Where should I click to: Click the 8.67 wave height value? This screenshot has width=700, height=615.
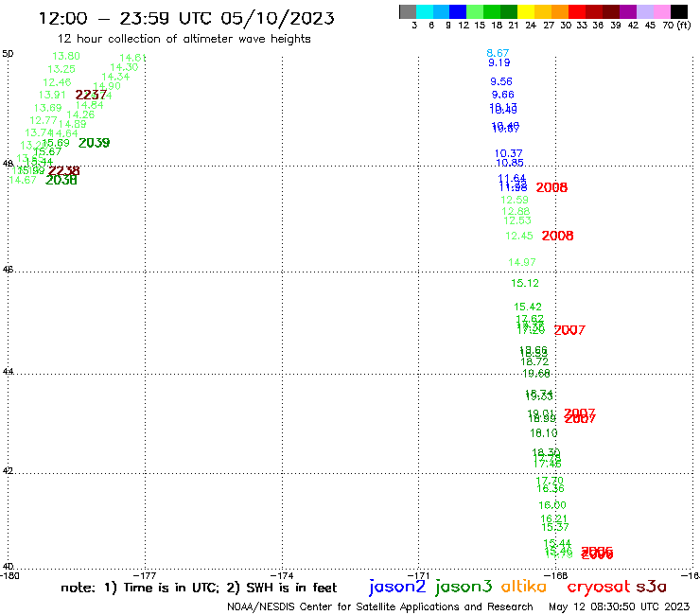[498, 53]
